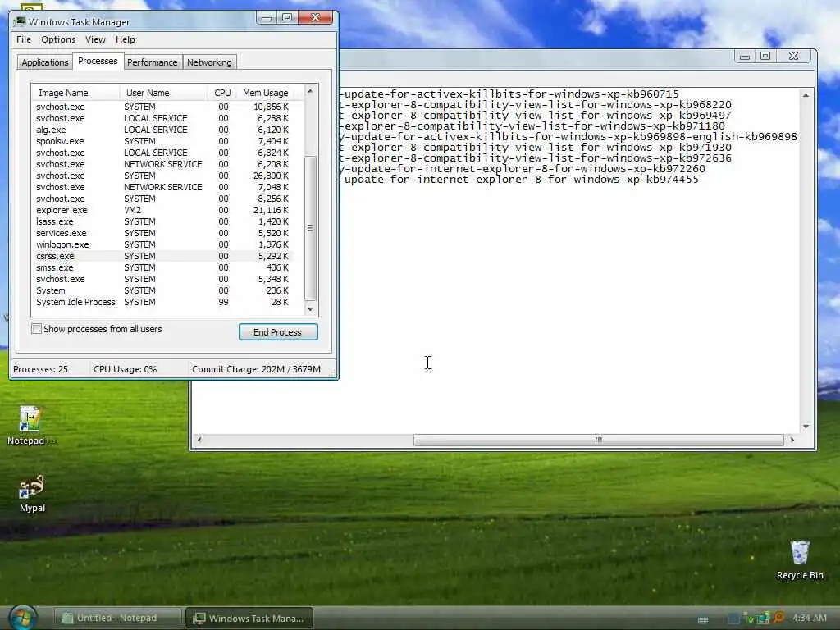The height and width of the screenshot is (630, 840).
Task: Click the CPU Usage: 0% status text
Action: pyautogui.click(x=125, y=369)
